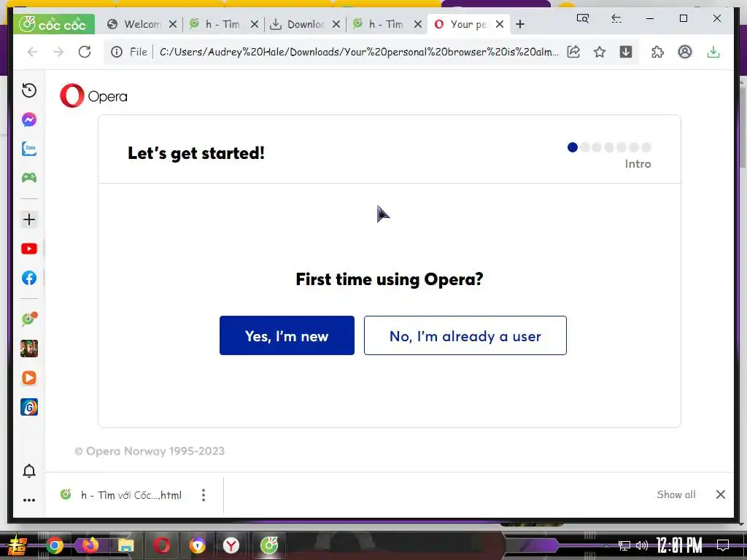Click the back-arrow icon in title bar

coord(616,18)
